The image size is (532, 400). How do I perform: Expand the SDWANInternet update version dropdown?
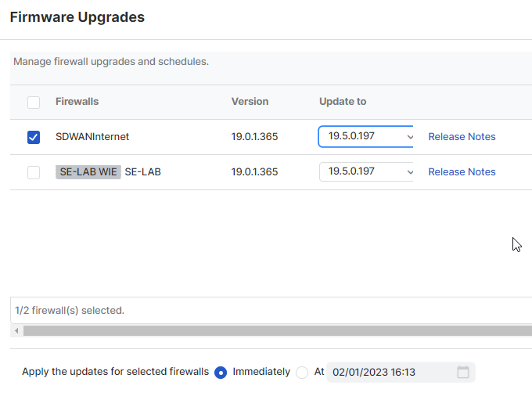click(365, 137)
